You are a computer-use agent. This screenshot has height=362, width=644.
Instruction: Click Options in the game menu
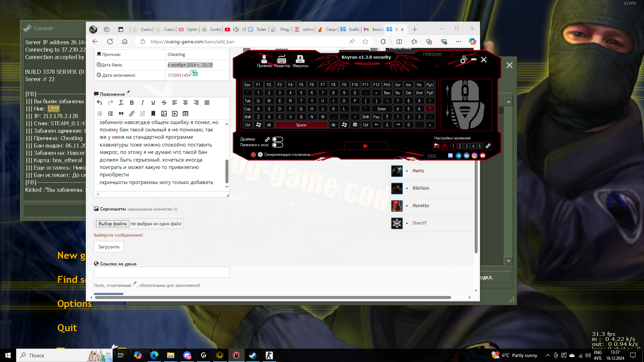[x=74, y=304]
